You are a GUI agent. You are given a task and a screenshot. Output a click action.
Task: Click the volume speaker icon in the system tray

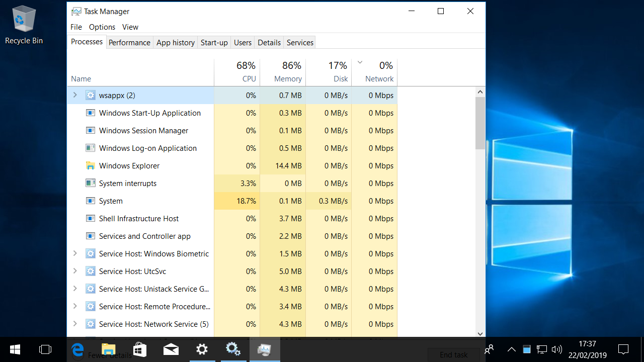(556, 349)
